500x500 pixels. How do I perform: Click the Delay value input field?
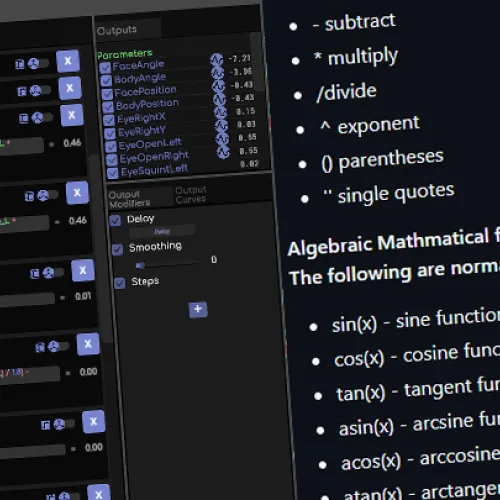tap(162, 231)
